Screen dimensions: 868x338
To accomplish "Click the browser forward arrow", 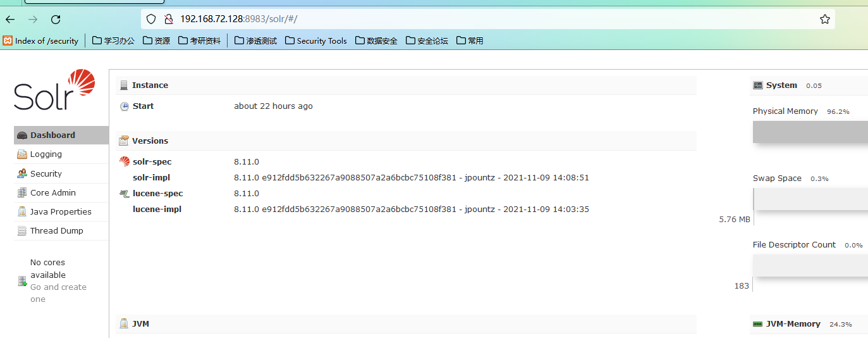I will (33, 20).
